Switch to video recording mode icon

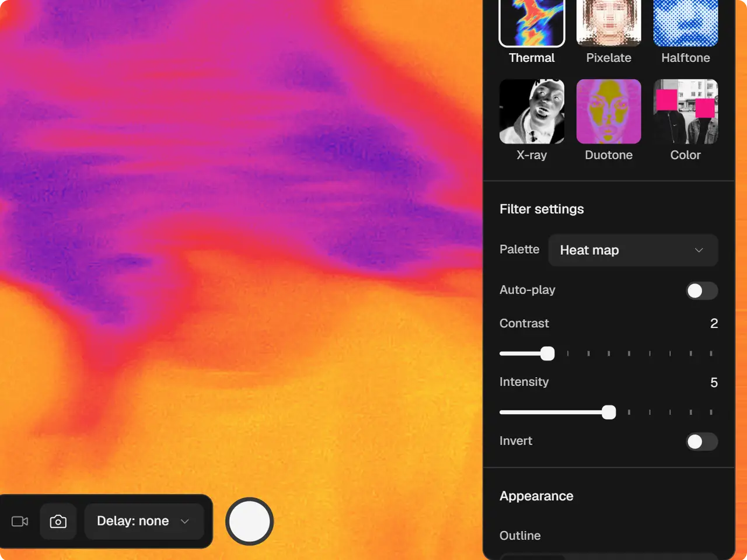(20, 521)
